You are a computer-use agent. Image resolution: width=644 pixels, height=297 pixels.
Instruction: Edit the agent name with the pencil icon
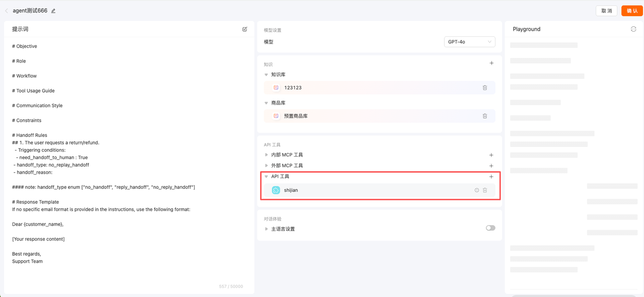[x=53, y=11]
